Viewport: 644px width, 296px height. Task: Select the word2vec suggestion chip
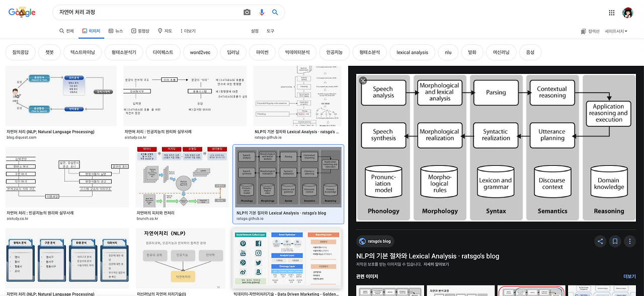point(200,52)
